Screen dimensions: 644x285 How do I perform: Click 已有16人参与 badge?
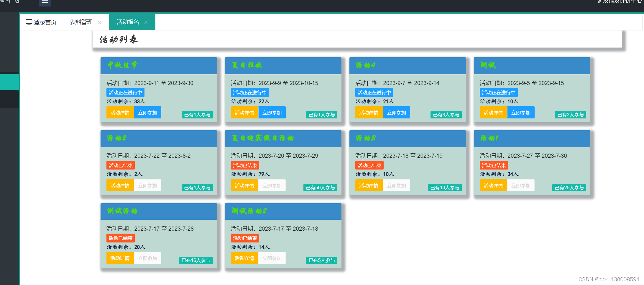pyautogui.click(x=196, y=260)
